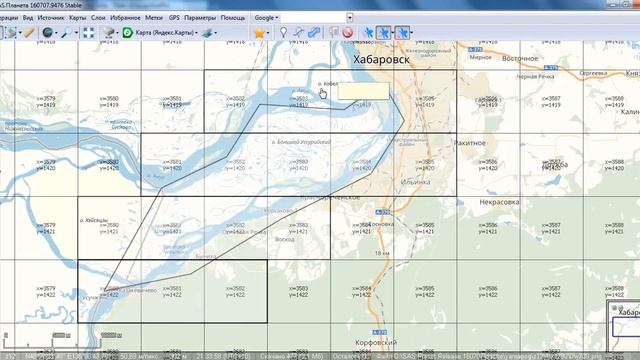Image resolution: width=640 pixels, height=360 pixels.
Task: Click the overlay layers icon
Action: (x=207, y=33)
